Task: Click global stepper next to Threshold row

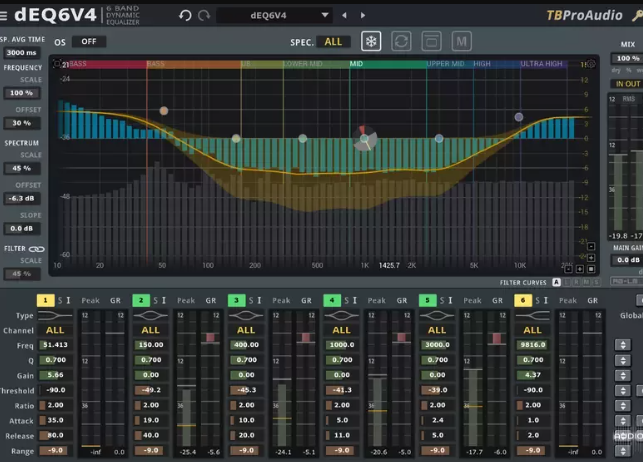Action: (x=623, y=391)
